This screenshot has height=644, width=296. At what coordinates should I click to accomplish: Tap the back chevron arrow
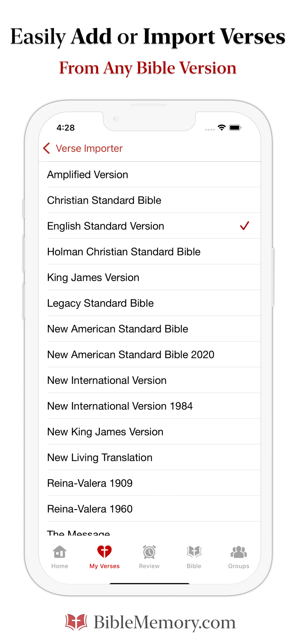point(47,148)
